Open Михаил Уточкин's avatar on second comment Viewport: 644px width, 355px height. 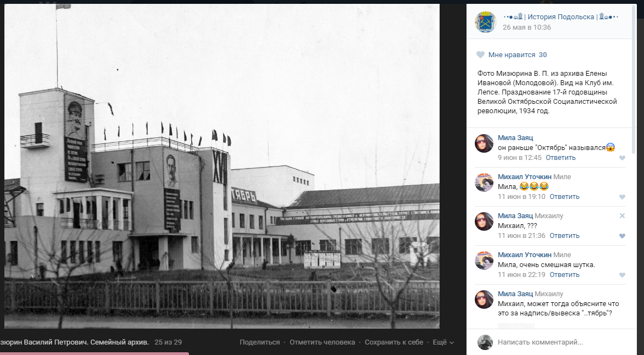[x=484, y=182]
